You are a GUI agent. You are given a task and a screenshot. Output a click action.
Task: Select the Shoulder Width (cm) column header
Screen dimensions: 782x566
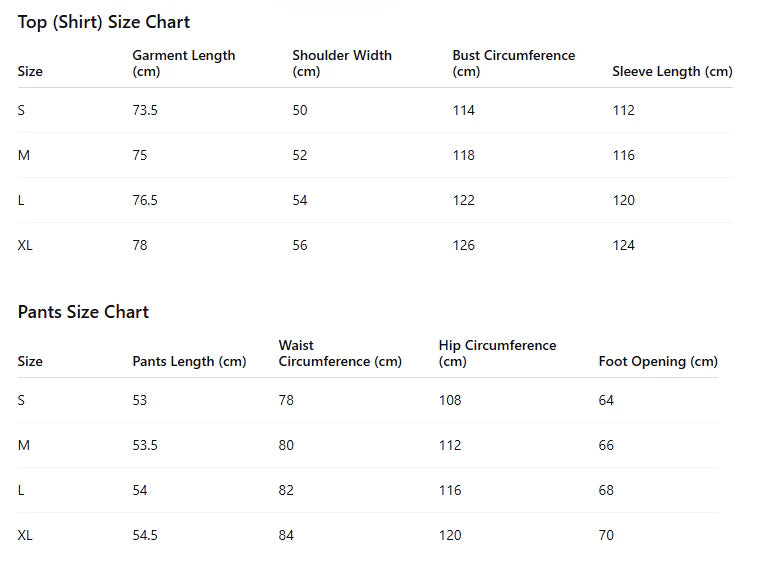point(342,63)
